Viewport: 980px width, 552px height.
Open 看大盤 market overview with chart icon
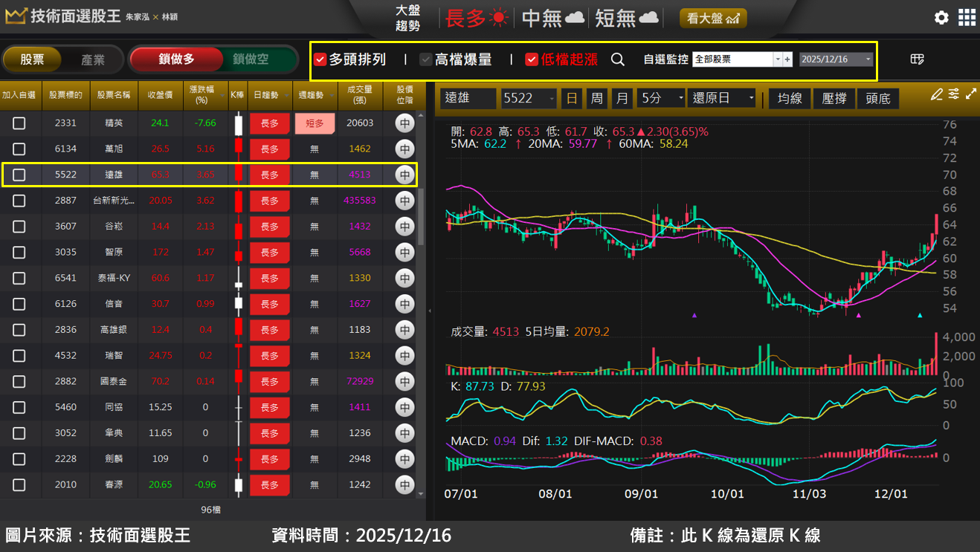tap(712, 17)
